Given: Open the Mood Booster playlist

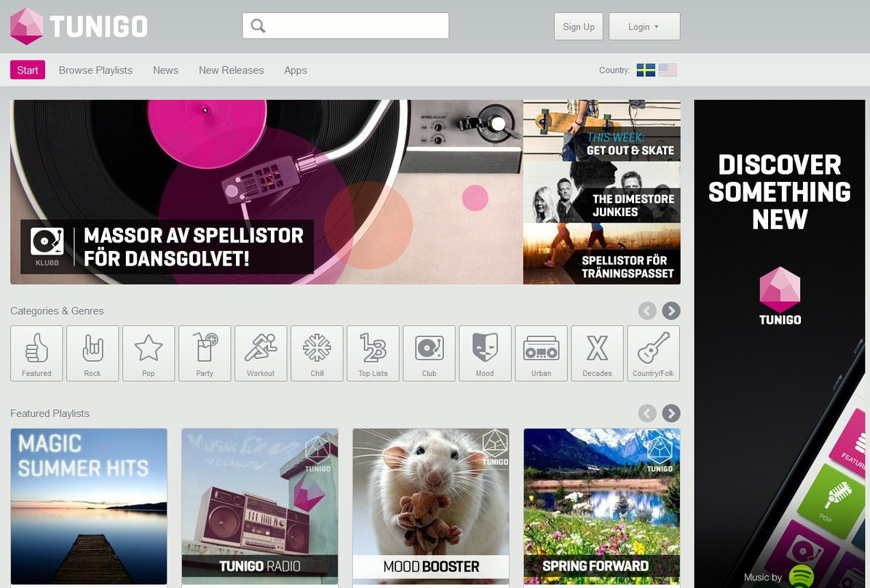Looking at the screenshot, I should tap(430, 506).
